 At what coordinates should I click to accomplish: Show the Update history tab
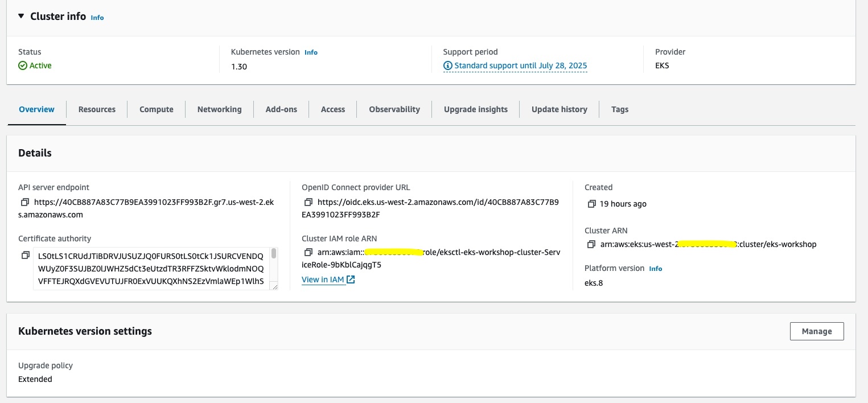click(x=559, y=109)
